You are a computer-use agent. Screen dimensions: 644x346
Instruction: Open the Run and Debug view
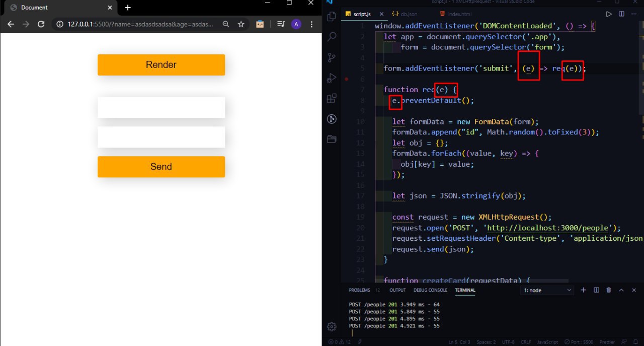332,78
